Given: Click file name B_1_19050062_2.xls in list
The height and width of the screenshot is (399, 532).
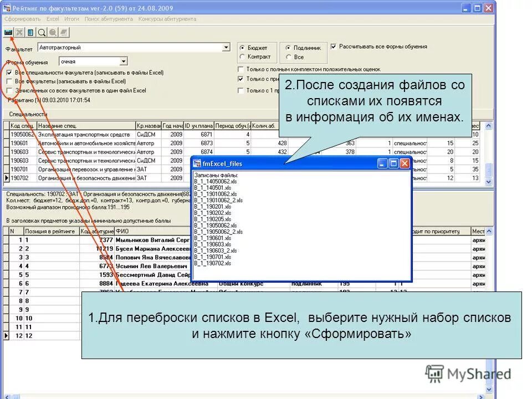Looking at the screenshot, I should tap(218, 232).
